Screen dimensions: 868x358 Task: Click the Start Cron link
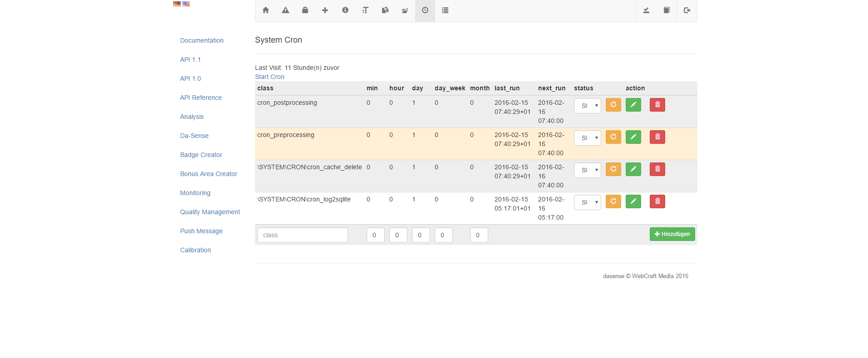[270, 77]
